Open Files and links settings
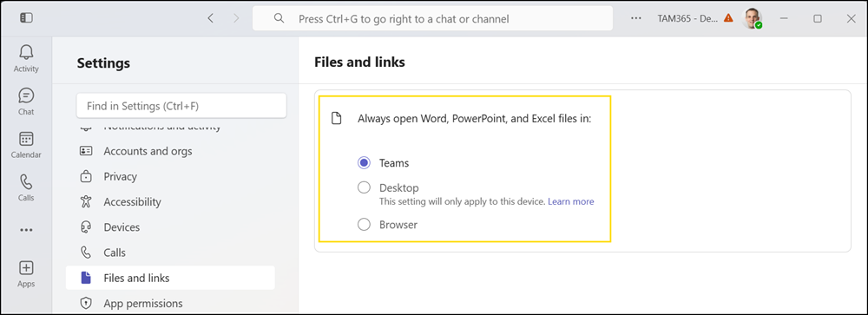 [170, 278]
